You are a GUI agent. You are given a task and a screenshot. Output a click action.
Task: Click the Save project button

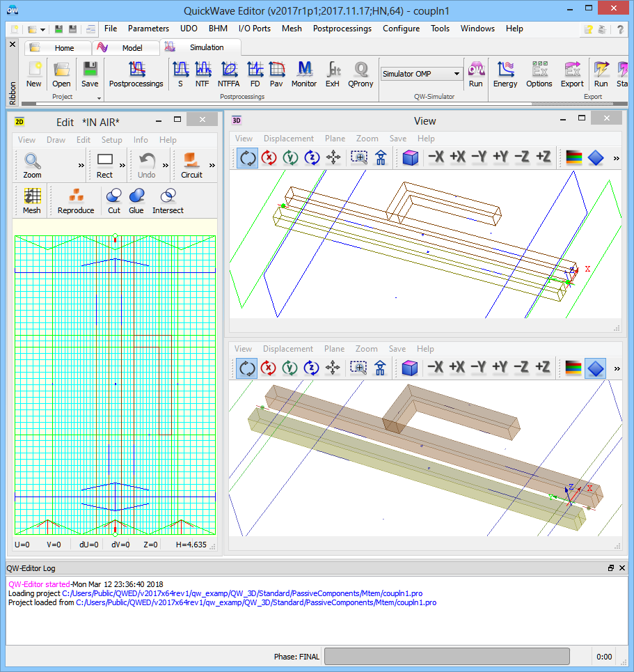(x=90, y=74)
